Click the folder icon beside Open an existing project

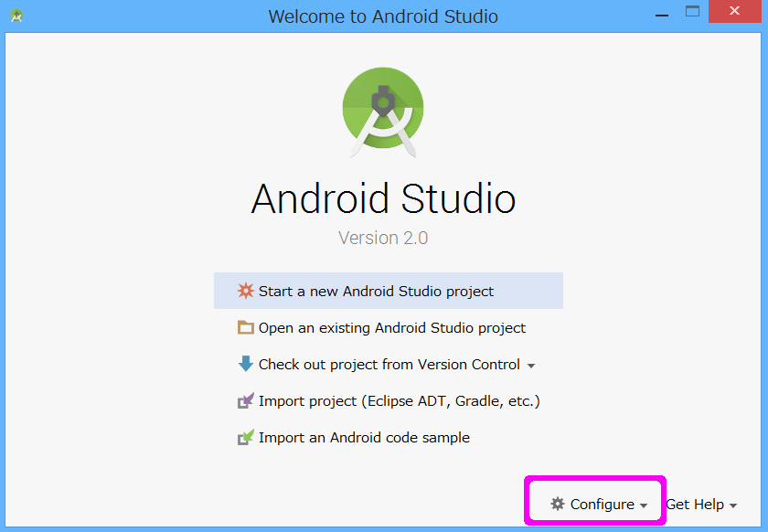(245, 327)
